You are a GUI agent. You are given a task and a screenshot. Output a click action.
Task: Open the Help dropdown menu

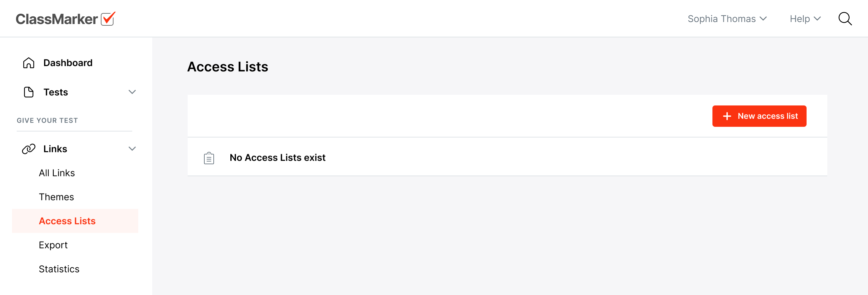(x=805, y=19)
